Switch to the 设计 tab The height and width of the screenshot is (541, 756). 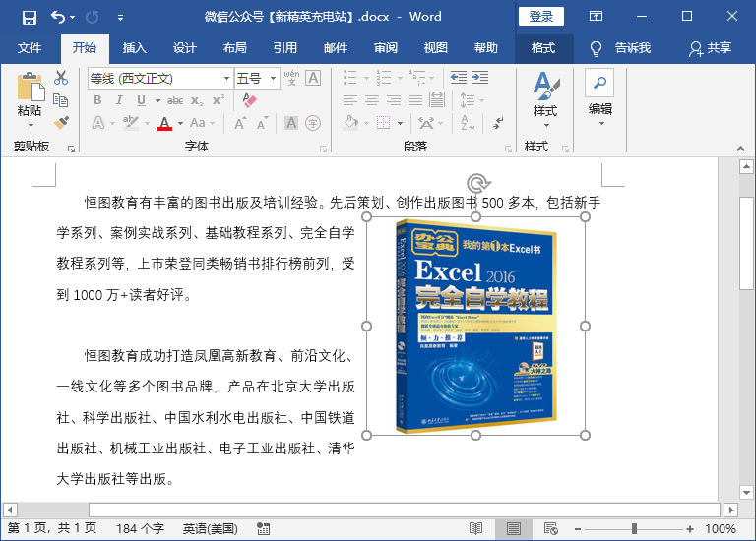click(185, 48)
